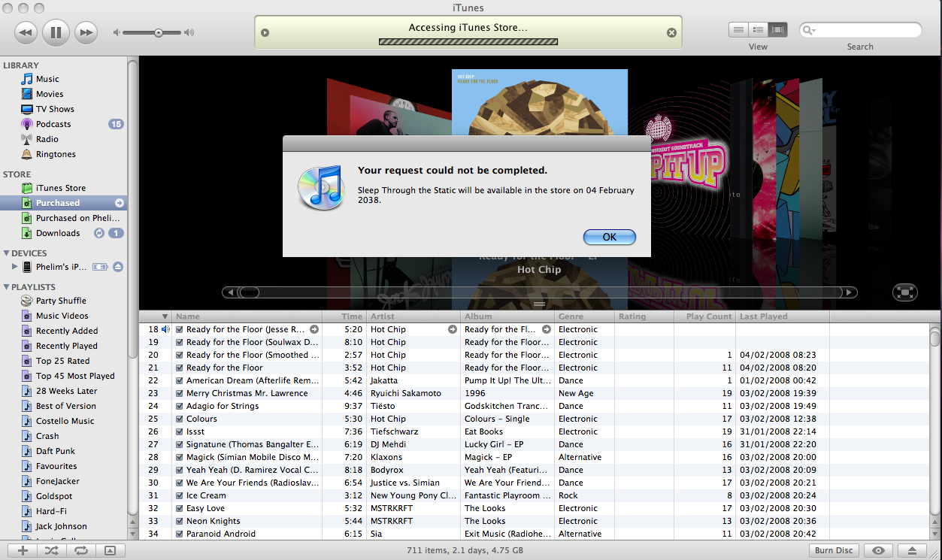Open the Downloads list
The height and width of the screenshot is (560, 942).
point(58,233)
